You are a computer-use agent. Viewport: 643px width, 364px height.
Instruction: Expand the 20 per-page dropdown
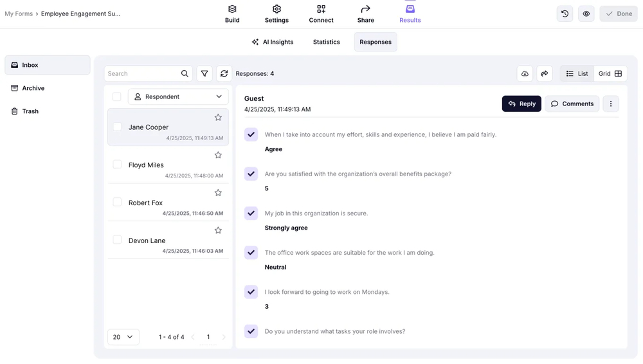[123, 337]
